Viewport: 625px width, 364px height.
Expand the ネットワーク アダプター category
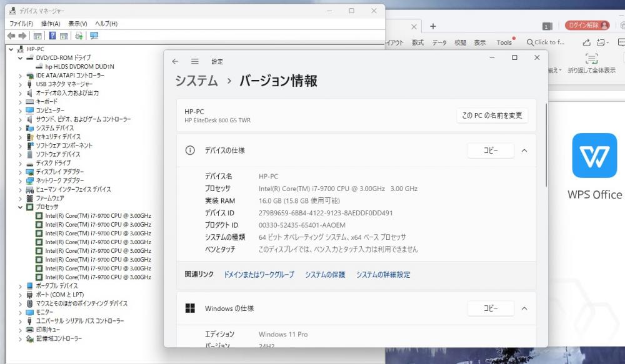(20, 181)
